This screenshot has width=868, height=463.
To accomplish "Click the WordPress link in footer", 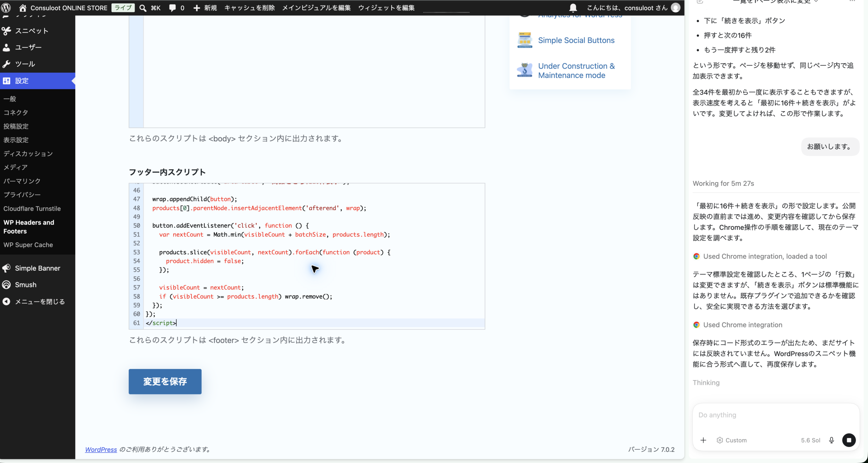I will point(101,449).
